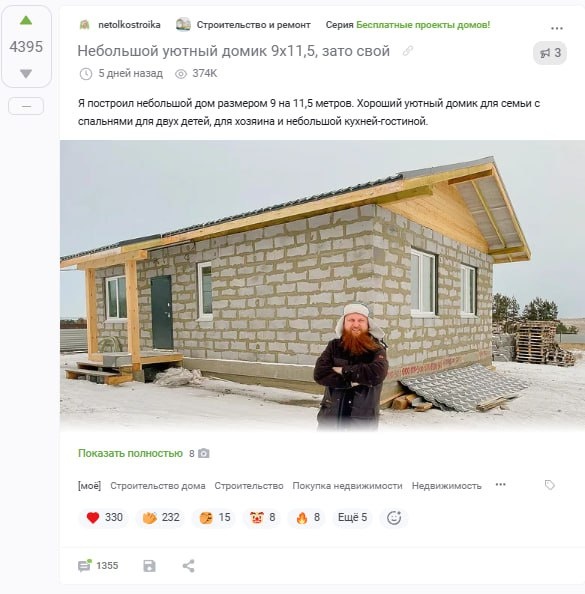
Task: Collapse the post using the minus button
Action: [x=26, y=106]
